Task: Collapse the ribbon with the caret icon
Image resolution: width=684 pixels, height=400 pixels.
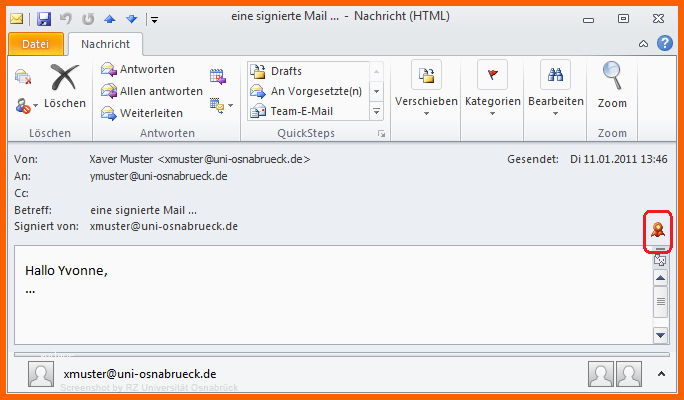Action: coord(643,44)
